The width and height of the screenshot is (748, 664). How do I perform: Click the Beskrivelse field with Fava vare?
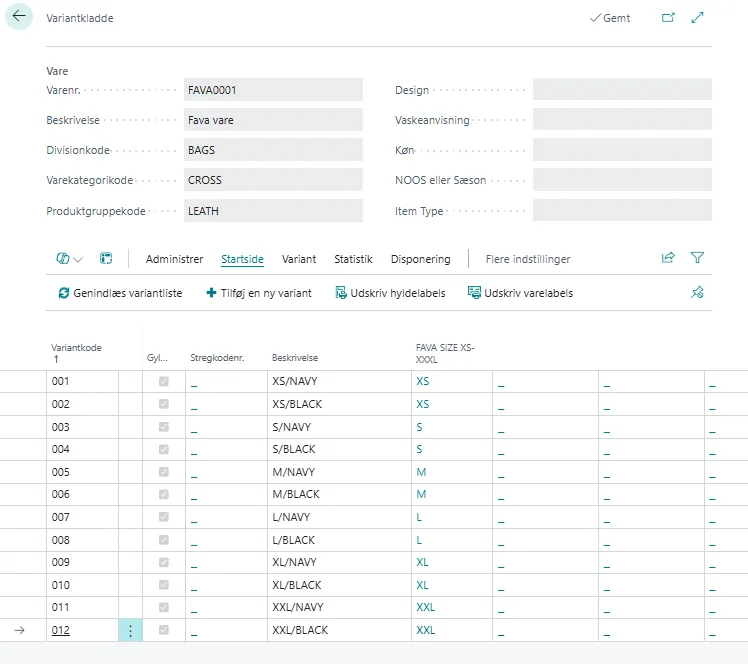click(x=273, y=120)
